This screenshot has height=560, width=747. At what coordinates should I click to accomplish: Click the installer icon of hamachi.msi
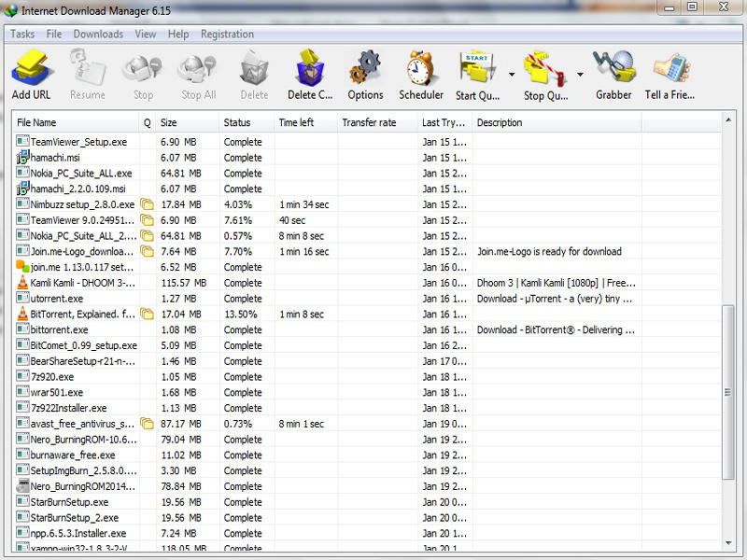coord(22,157)
